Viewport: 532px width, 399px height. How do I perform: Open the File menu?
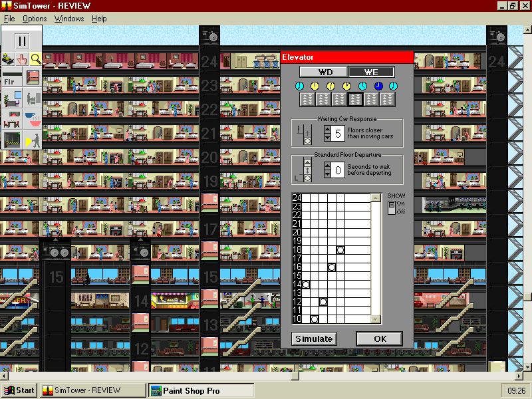tap(9, 19)
